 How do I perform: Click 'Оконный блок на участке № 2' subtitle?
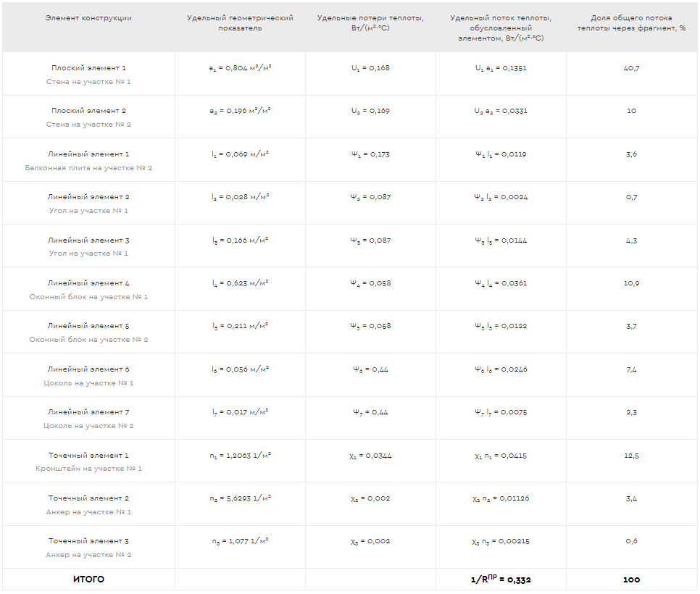(88, 340)
